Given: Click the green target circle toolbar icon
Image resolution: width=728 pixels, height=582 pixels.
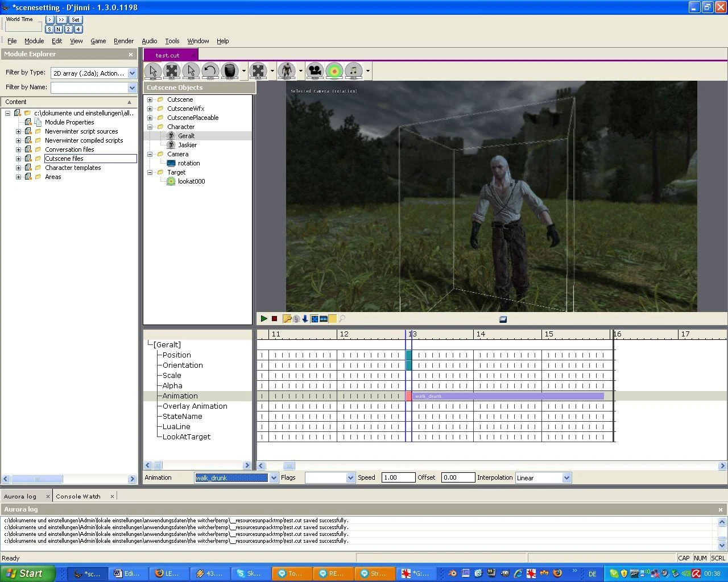Looking at the screenshot, I should pyautogui.click(x=334, y=71).
